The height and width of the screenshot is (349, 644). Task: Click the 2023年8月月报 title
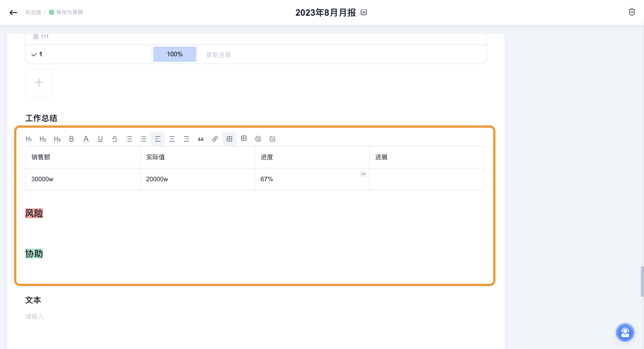click(x=326, y=13)
